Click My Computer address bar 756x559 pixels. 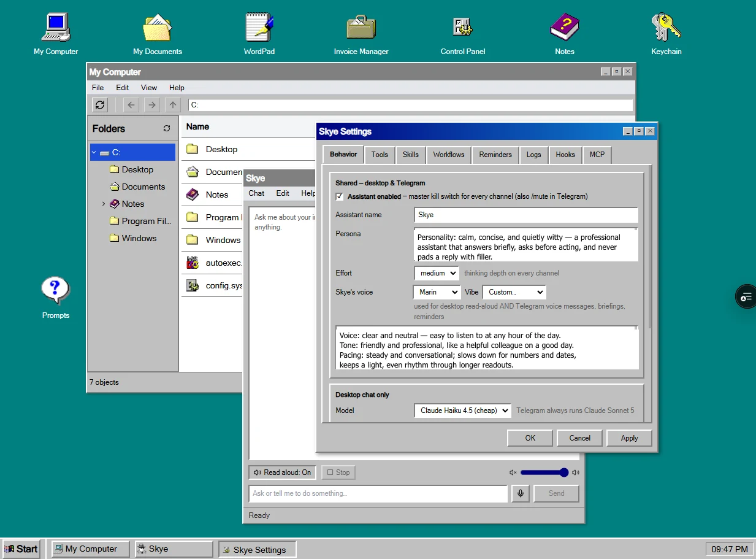point(410,105)
